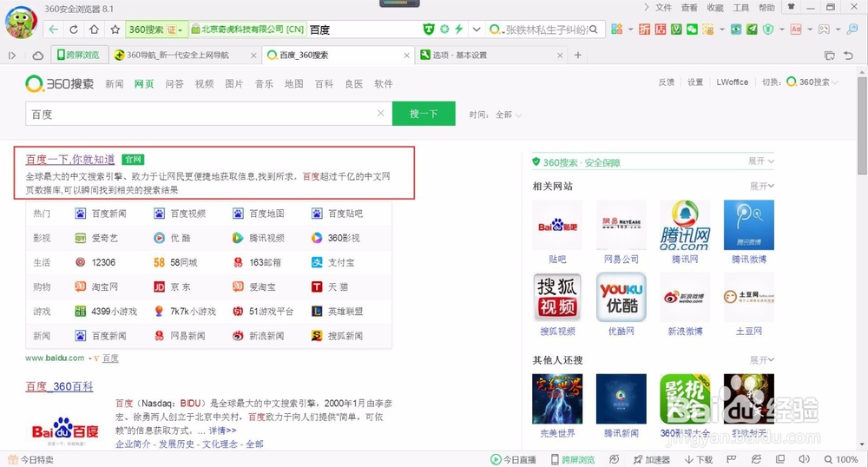868x467 pixels.
Task: Click the lightning speed mode icon
Action: coord(459,30)
